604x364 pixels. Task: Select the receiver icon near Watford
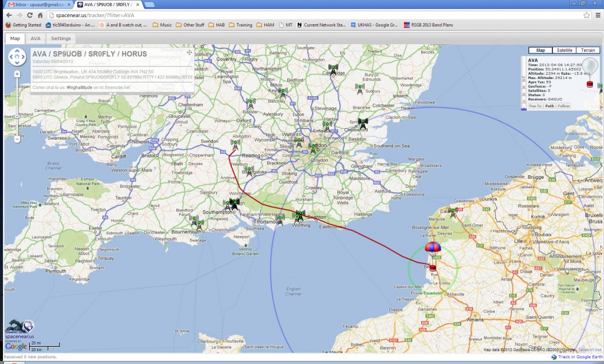point(299,143)
